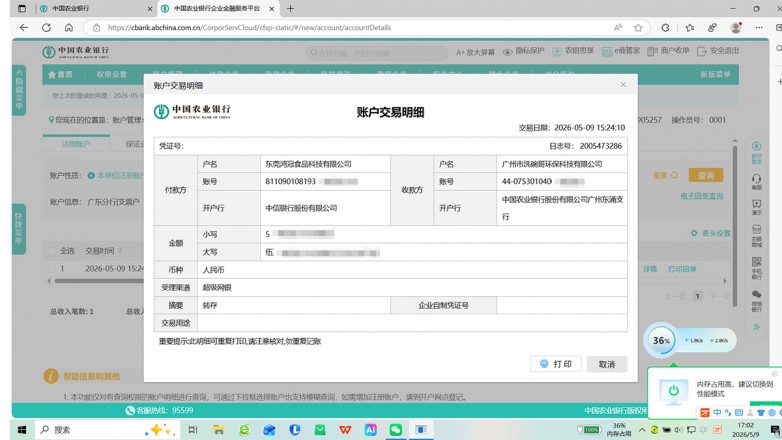
Task: Click the 日志号 value 2005473286
Action: 600,146
